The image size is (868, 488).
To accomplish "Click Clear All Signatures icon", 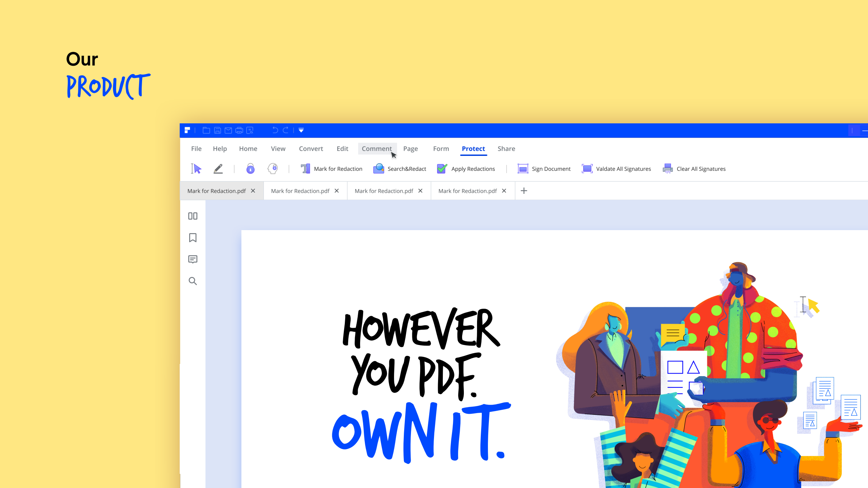I will pos(668,168).
